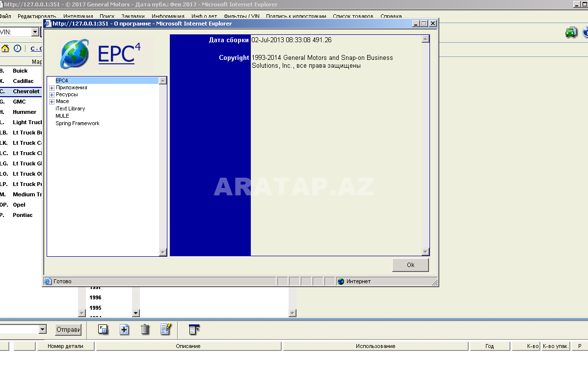
Task: Click the Номер детали column header
Action: tap(65, 346)
